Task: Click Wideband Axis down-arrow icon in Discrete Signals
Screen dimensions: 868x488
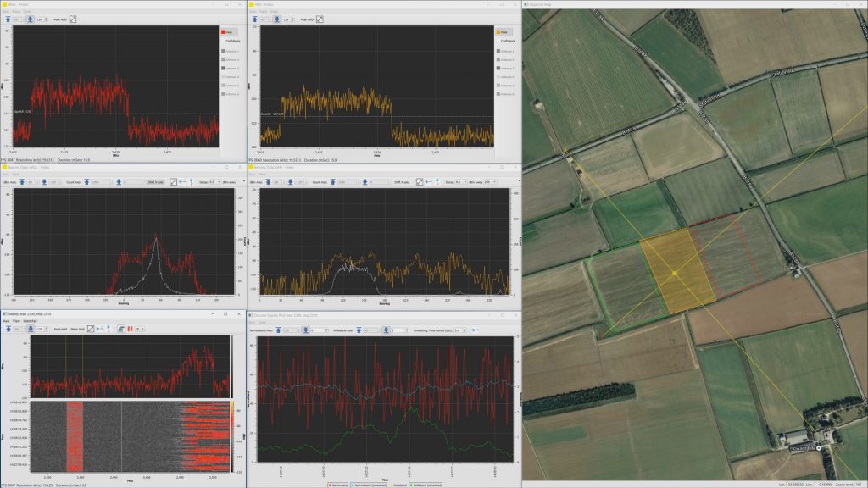Action: click(x=387, y=330)
